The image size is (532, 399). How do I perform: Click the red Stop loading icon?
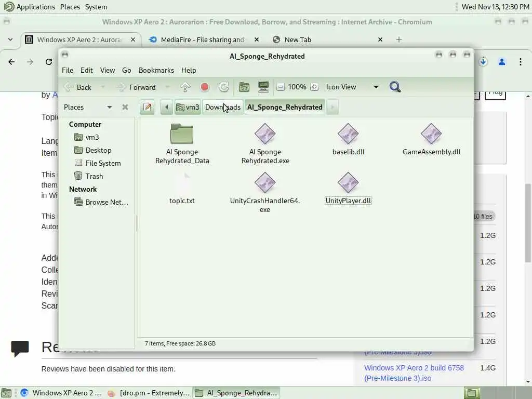pos(205,87)
